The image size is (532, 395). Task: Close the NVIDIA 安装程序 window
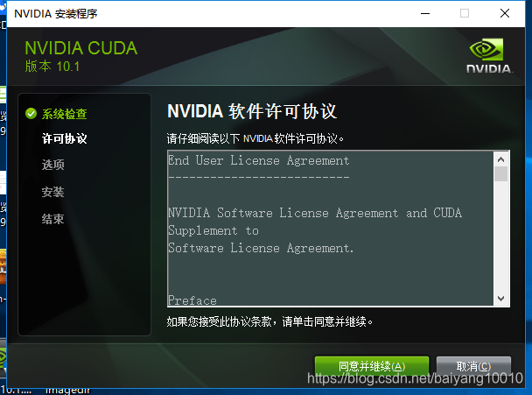pos(505,14)
